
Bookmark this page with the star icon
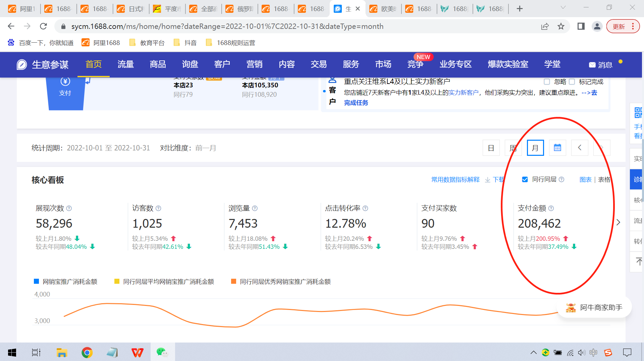[x=561, y=26]
